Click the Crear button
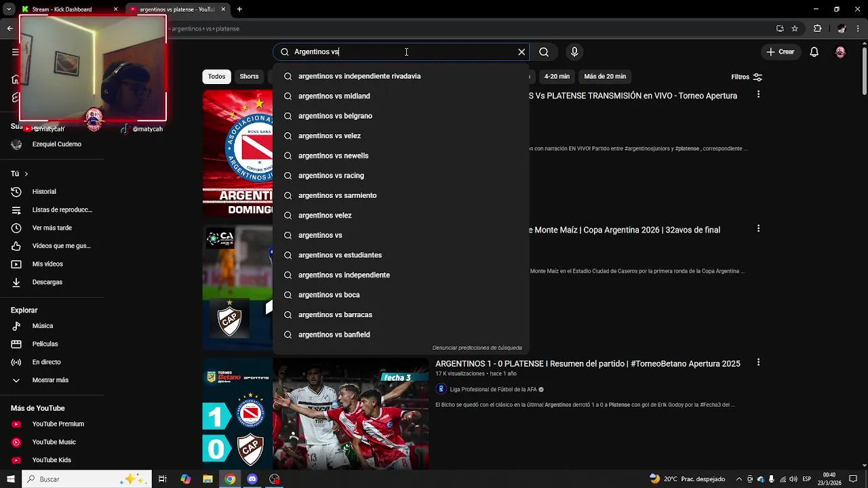 coord(780,52)
